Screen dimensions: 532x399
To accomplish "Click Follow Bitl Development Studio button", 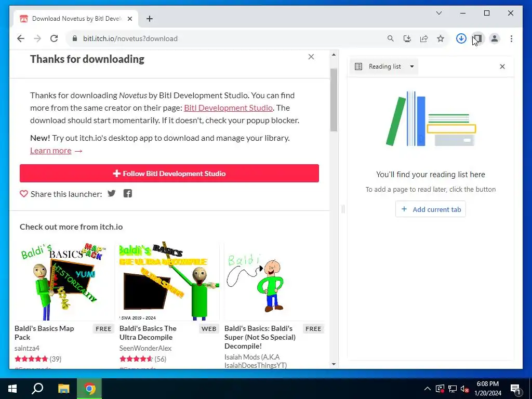I will 169,174.
